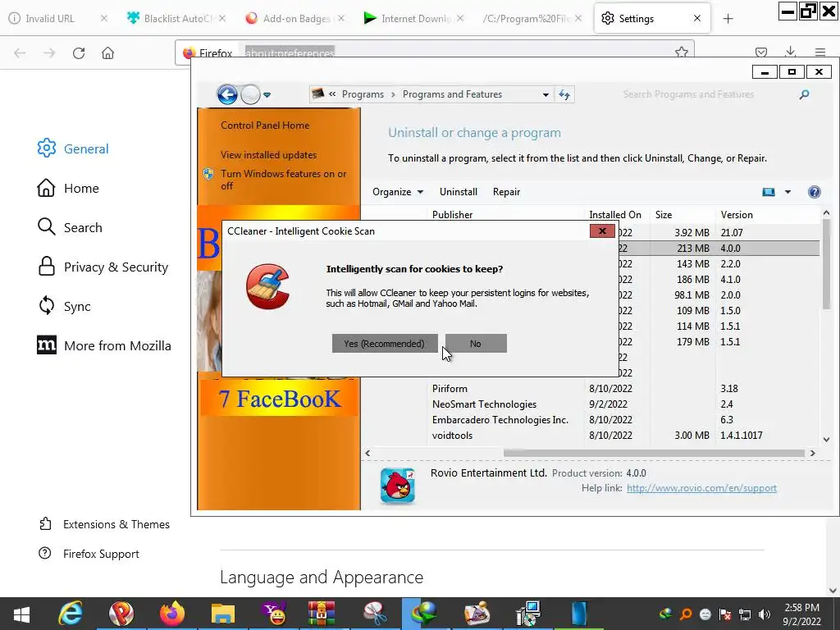Open Privacy & Security settings
840x630 pixels.
coord(103,267)
